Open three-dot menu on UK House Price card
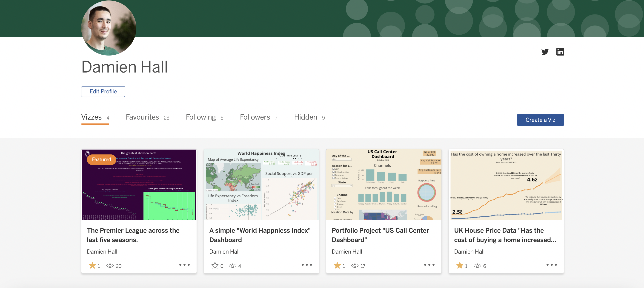Image resolution: width=644 pixels, height=288 pixels. (551, 265)
